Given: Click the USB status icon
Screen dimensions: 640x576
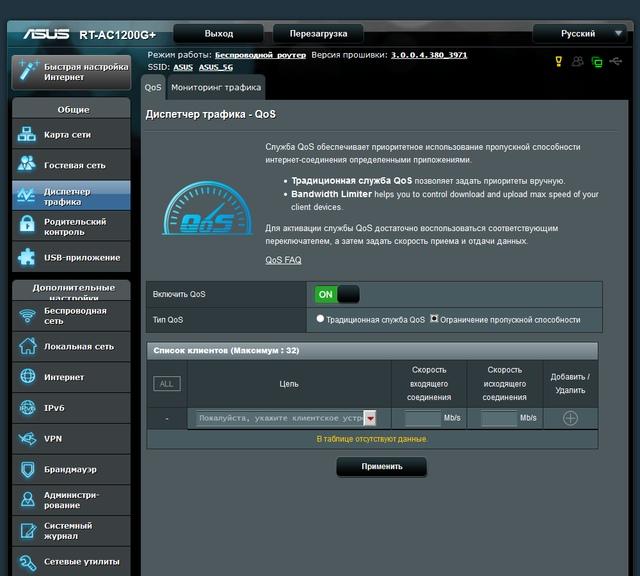Looking at the screenshot, I should (616, 61).
